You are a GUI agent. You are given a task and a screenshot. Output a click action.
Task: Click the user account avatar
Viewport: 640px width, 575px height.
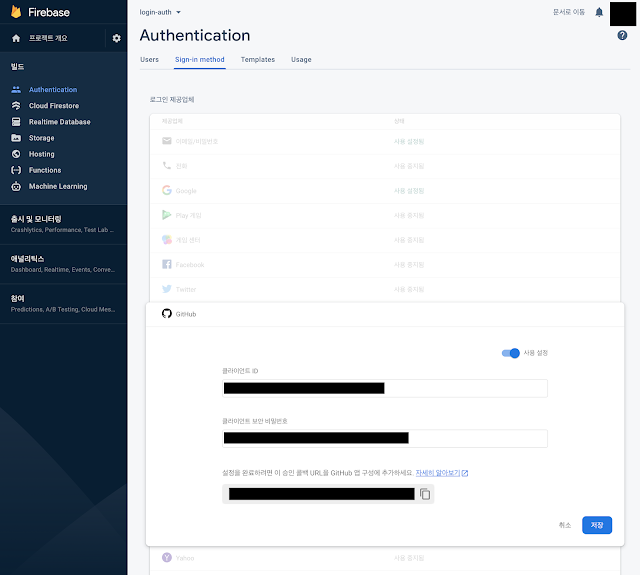coord(622,13)
